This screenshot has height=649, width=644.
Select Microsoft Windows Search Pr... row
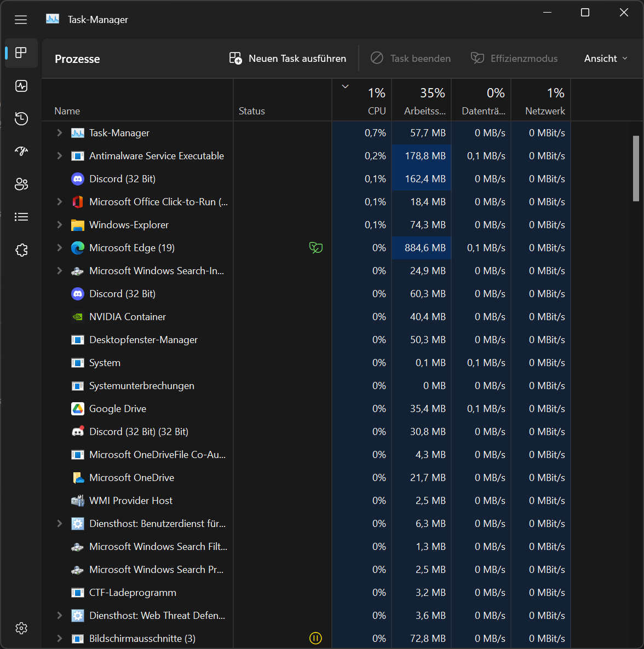307,570
